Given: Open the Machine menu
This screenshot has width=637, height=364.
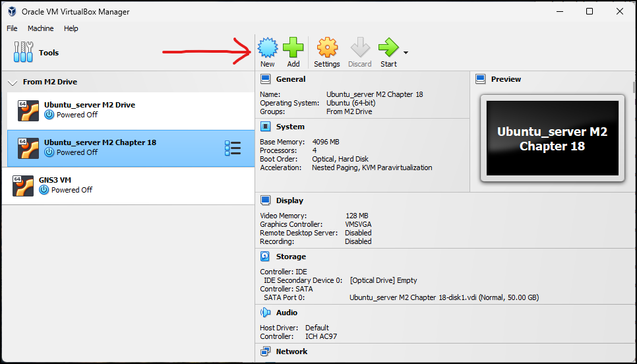Looking at the screenshot, I should pos(41,28).
